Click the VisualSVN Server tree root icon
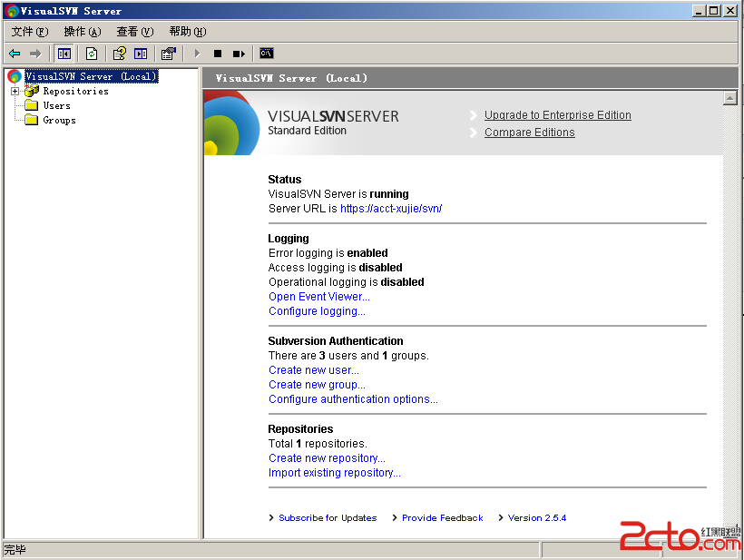 (x=15, y=76)
